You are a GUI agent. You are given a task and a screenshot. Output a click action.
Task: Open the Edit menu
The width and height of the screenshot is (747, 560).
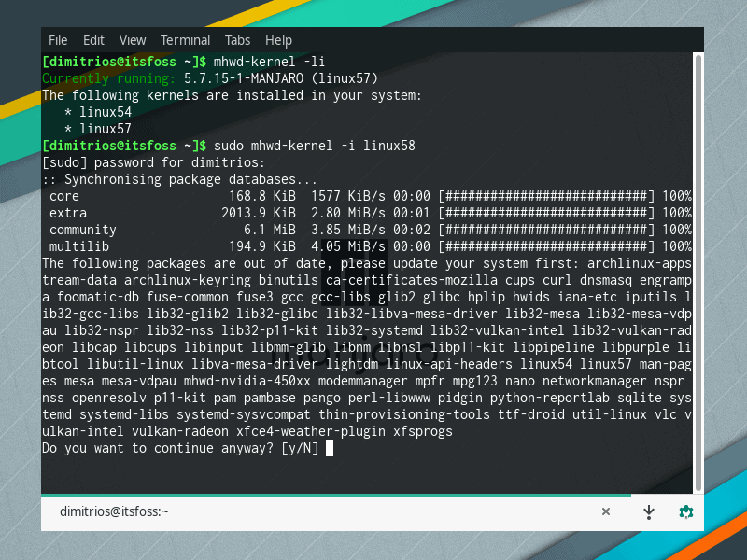point(93,39)
